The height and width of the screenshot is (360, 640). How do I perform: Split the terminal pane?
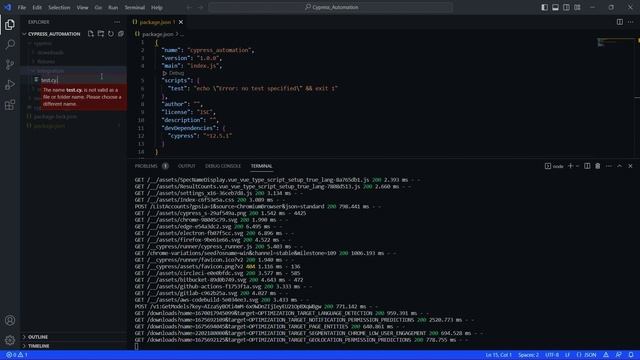[x=587, y=166]
